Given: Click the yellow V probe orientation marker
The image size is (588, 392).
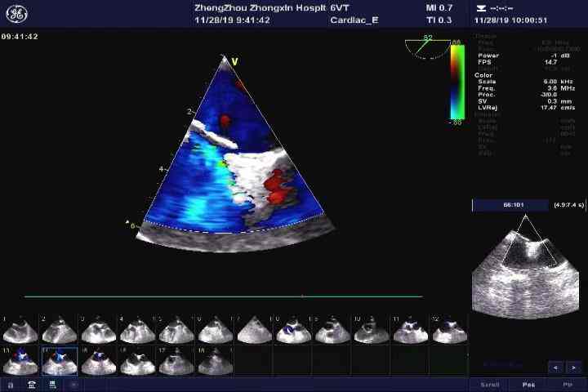Looking at the screenshot, I should [234, 61].
